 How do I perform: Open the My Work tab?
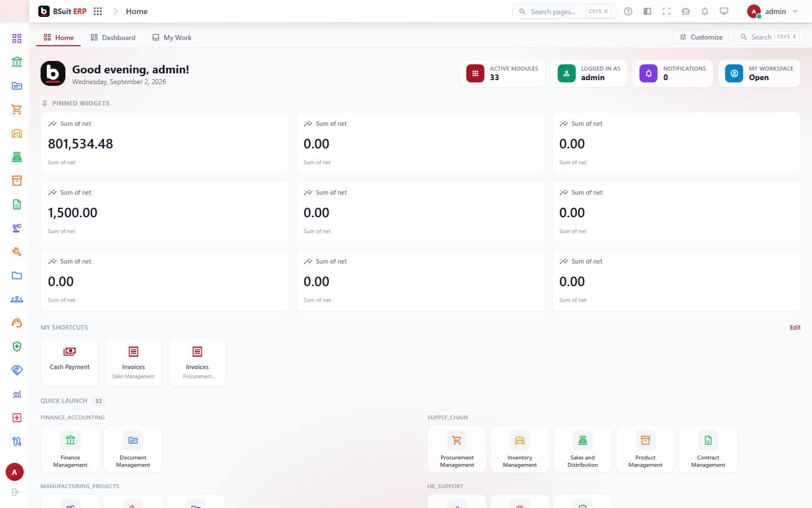click(x=172, y=38)
